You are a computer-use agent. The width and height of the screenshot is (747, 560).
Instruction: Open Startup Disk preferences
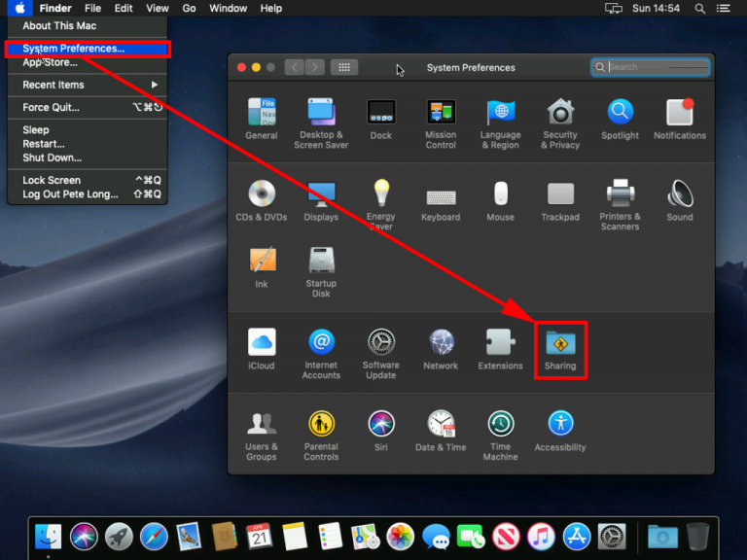[x=321, y=272]
